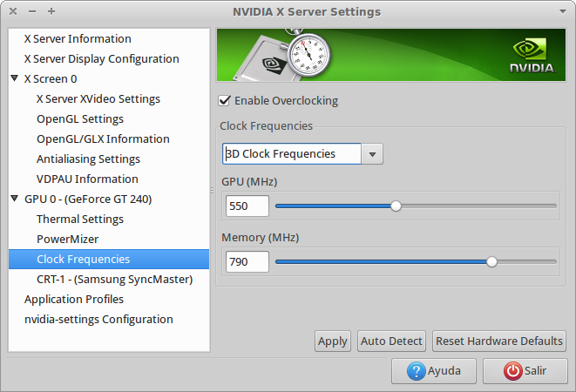
Task: Click the pane divider grip handle
Action: tap(212, 190)
